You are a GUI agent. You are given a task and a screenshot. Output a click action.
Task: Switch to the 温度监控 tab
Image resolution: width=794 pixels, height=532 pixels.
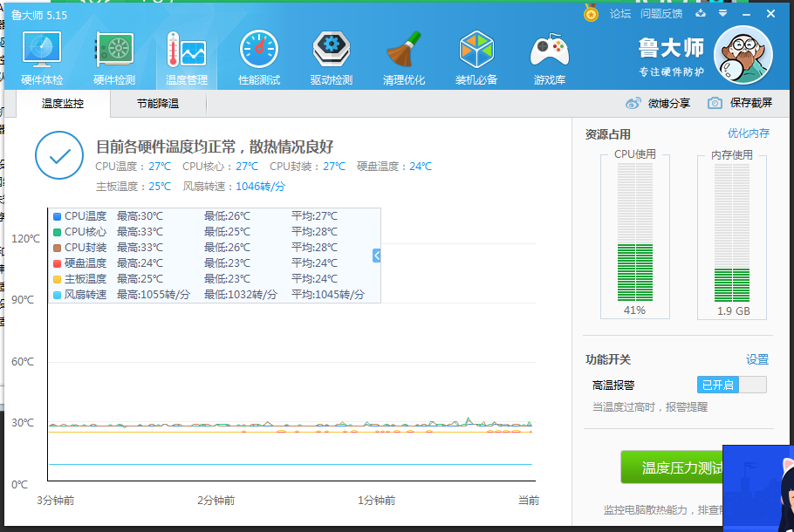pyautogui.click(x=63, y=104)
